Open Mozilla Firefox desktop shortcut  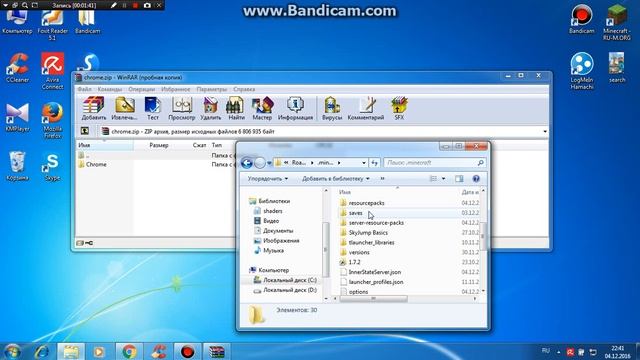click(x=53, y=120)
